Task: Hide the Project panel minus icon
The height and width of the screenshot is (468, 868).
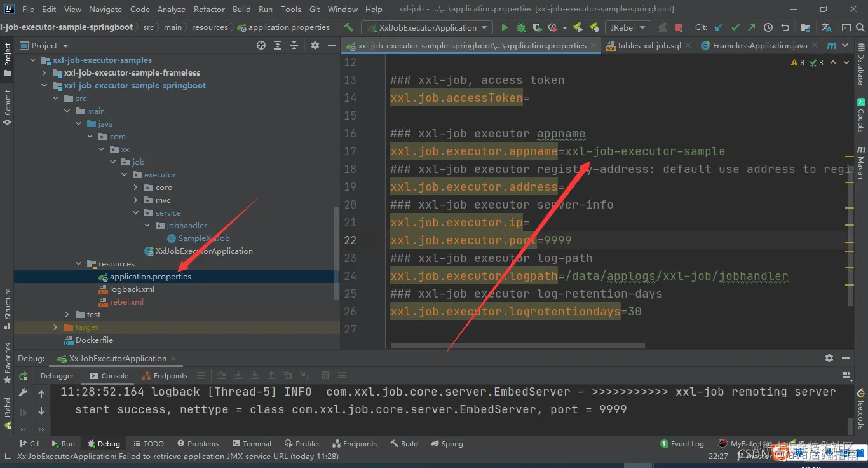Action: pyautogui.click(x=332, y=45)
